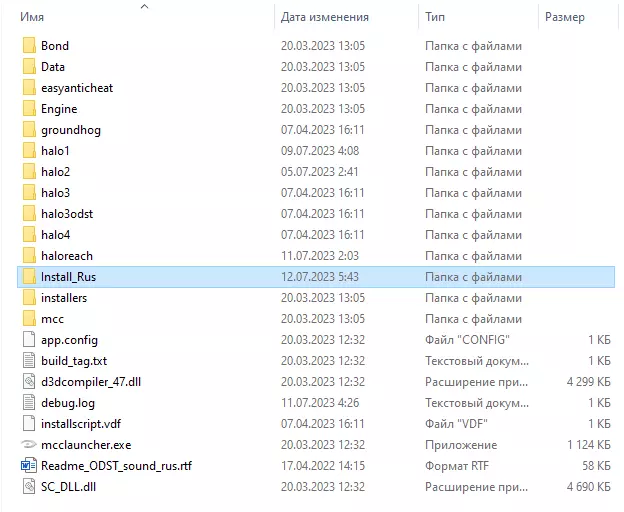Image resolution: width=624 pixels, height=512 pixels.
Task: Click the date 17.04.2022 14:15
Action: click(323, 466)
